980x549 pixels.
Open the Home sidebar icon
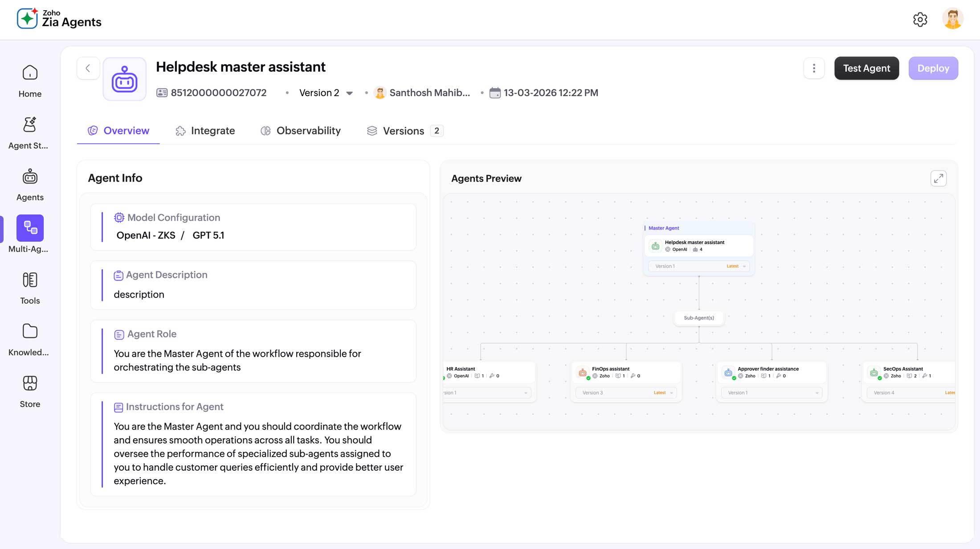click(30, 73)
